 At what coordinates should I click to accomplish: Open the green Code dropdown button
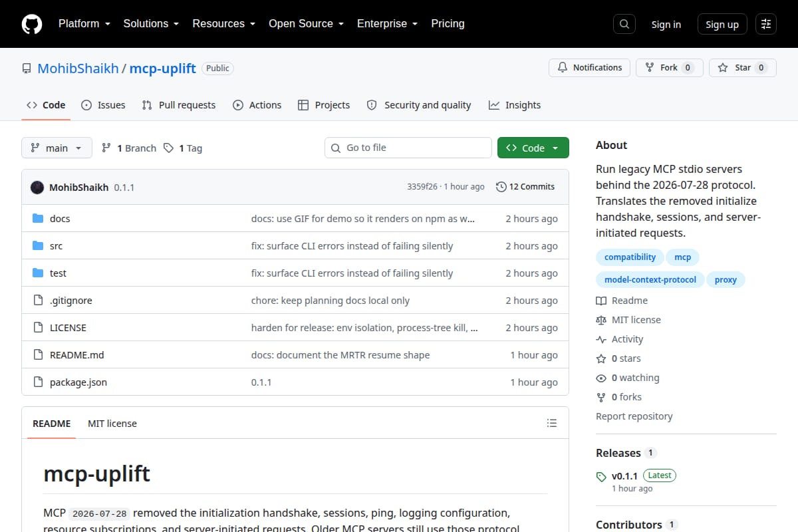pos(533,148)
